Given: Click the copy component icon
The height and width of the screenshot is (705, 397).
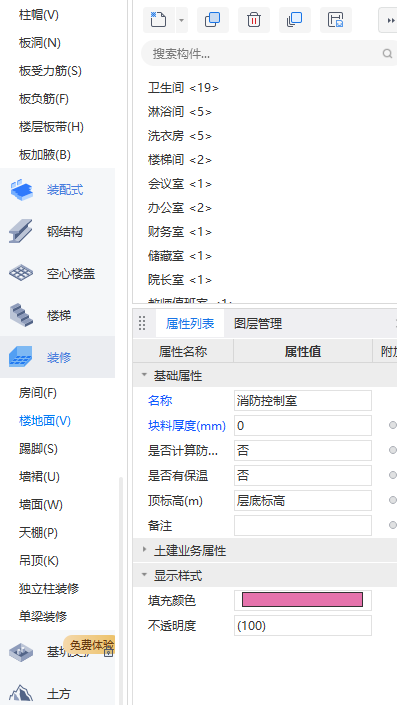Looking at the screenshot, I should tap(213, 20).
